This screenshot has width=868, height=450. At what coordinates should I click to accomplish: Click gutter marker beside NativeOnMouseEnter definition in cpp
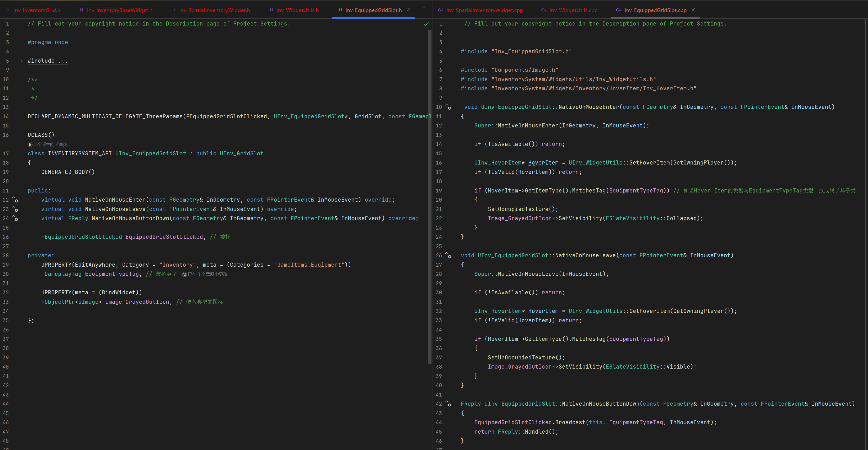tap(448, 107)
